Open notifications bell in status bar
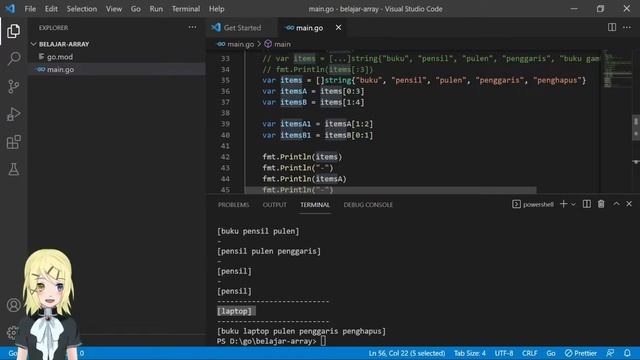This screenshot has width=640, height=360. point(627,353)
